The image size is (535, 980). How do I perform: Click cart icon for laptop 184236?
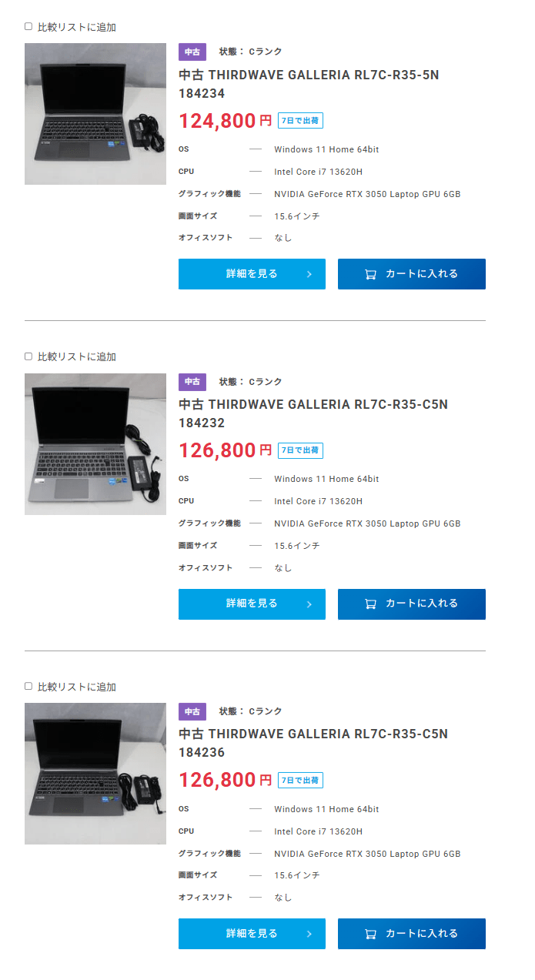(x=370, y=934)
